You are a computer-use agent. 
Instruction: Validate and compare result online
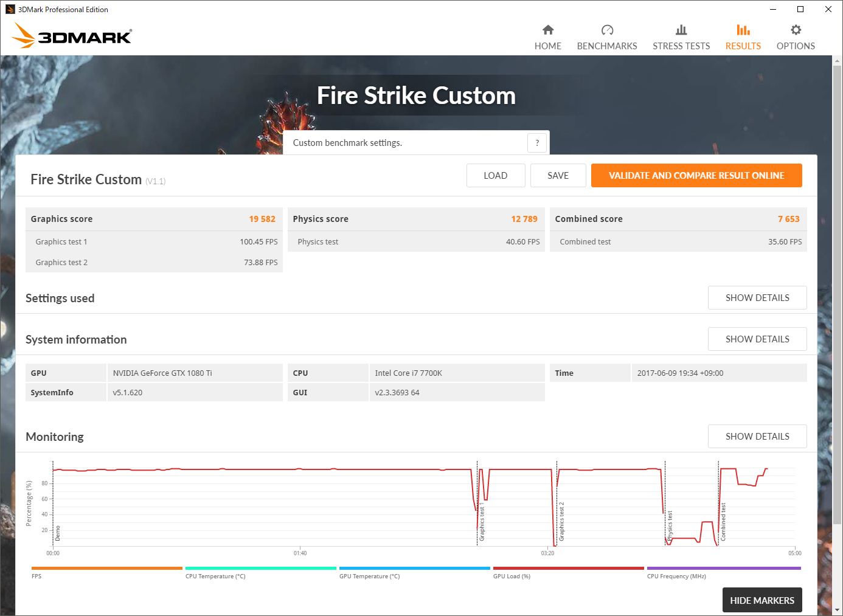pyautogui.click(x=696, y=175)
